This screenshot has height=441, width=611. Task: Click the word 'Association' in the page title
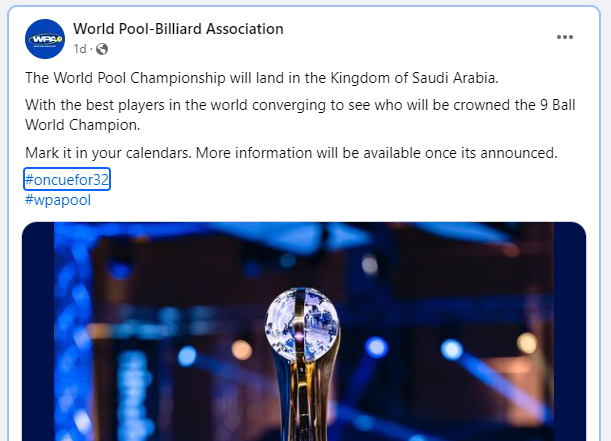point(245,29)
